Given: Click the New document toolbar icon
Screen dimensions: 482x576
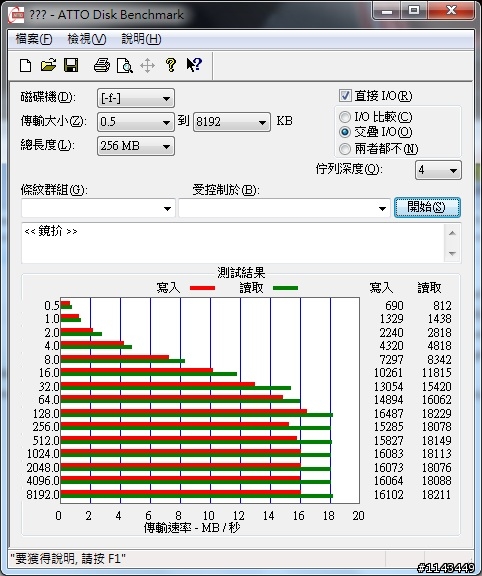Looking at the screenshot, I should pyautogui.click(x=25, y=65).
